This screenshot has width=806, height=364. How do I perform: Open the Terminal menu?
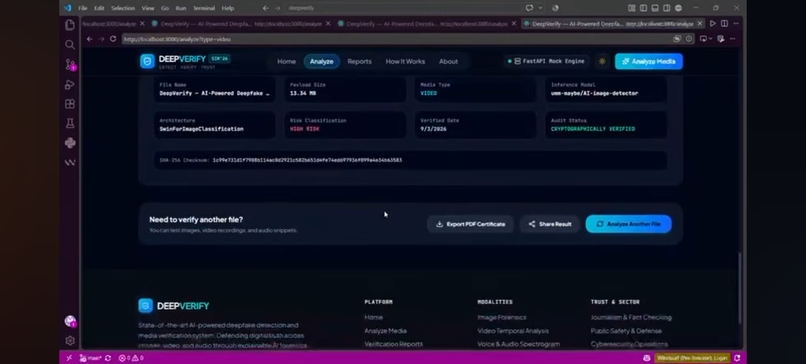point(204,8)
